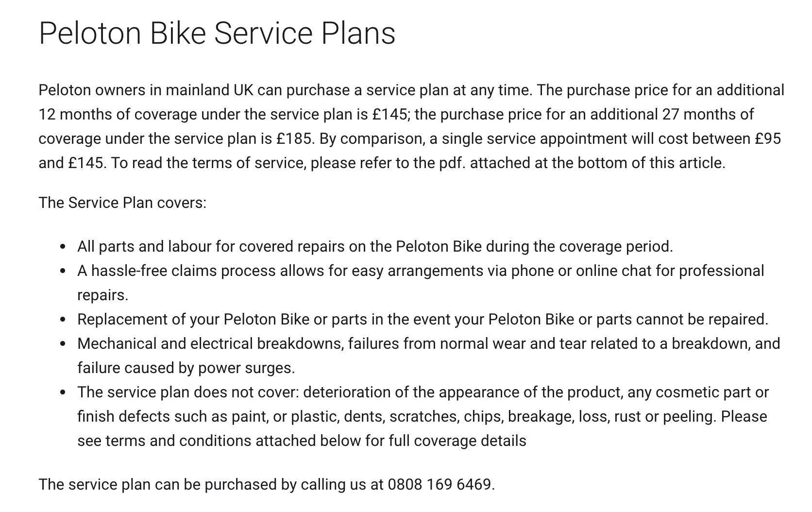The height and width of the screenshot is (512, 812).
Task: Click the £95 price text
Action: [x=768, y=138]
